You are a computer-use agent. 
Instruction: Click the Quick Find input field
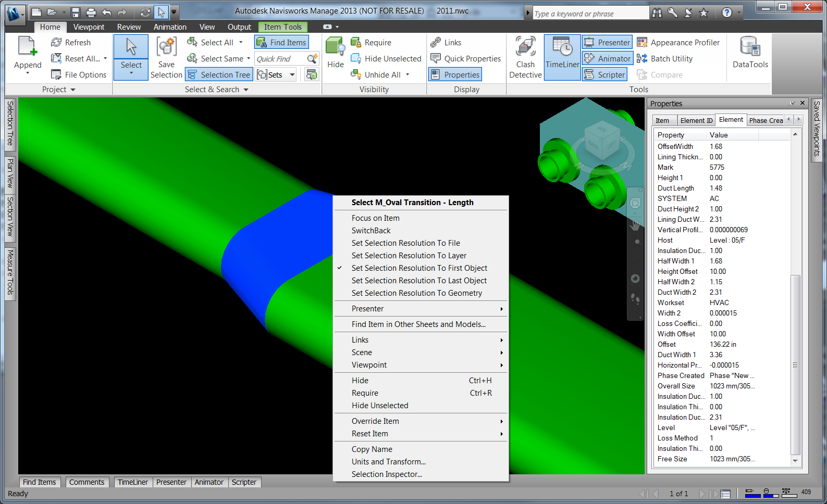point(280,59)
